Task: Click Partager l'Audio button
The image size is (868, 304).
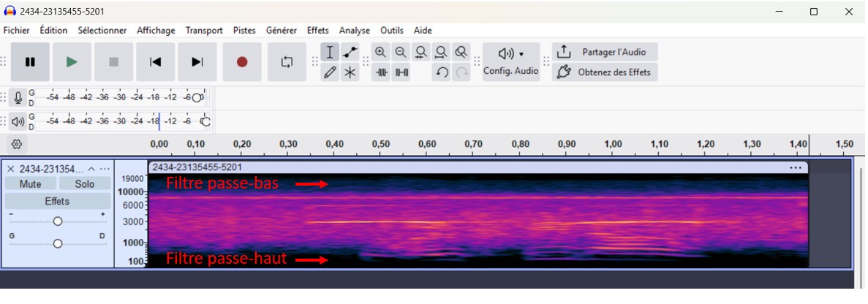Action: coord(605,52)
